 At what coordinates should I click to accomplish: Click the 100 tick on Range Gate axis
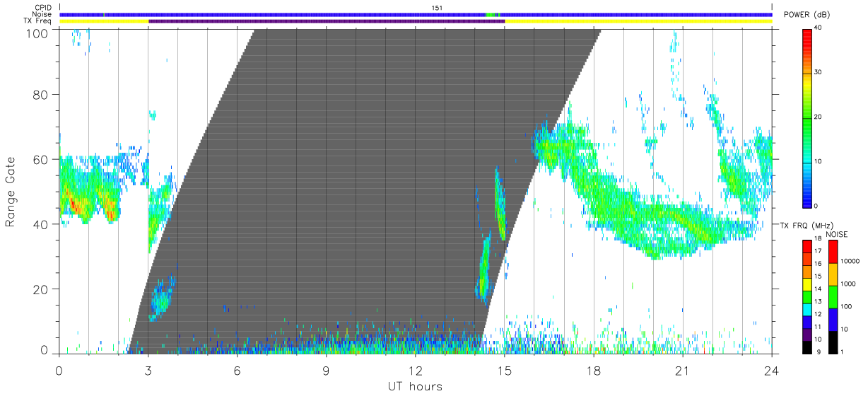[x=38, y=33]
